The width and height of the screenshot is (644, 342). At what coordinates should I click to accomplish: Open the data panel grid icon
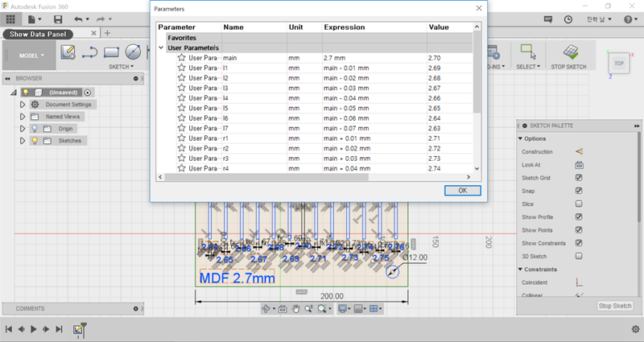(10, 19)
